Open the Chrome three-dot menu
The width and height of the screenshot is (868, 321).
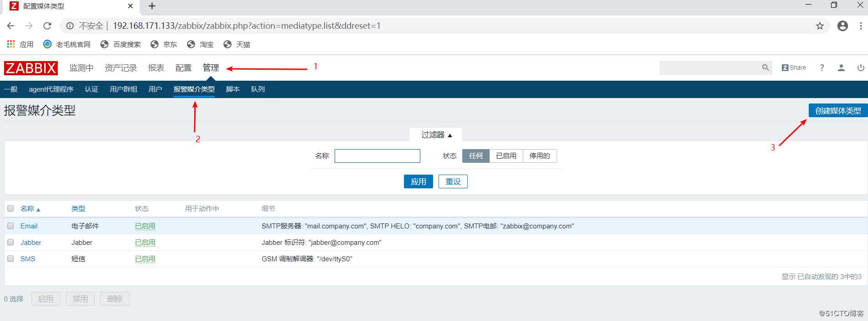[860, 26]
